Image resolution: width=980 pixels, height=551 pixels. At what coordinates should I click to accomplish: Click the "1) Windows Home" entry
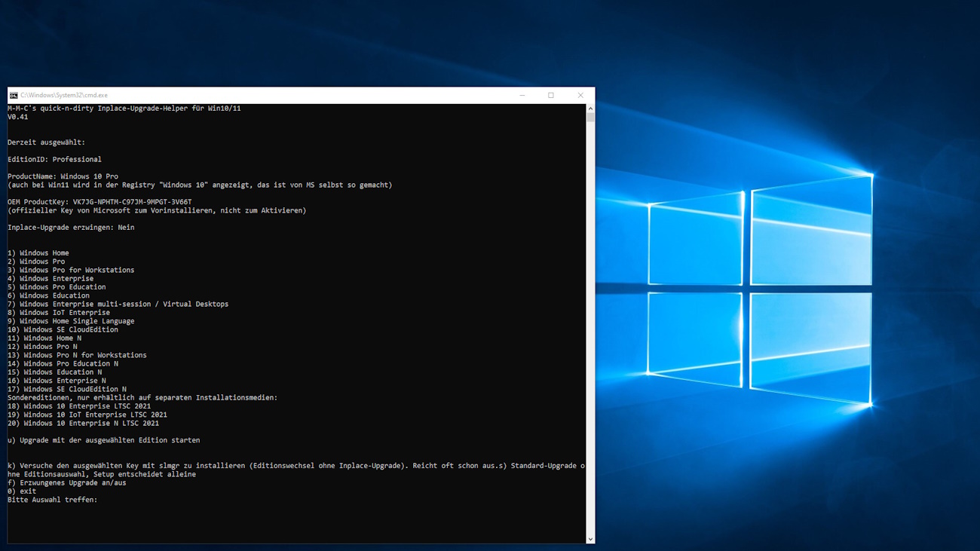click(x=38, y=253)
